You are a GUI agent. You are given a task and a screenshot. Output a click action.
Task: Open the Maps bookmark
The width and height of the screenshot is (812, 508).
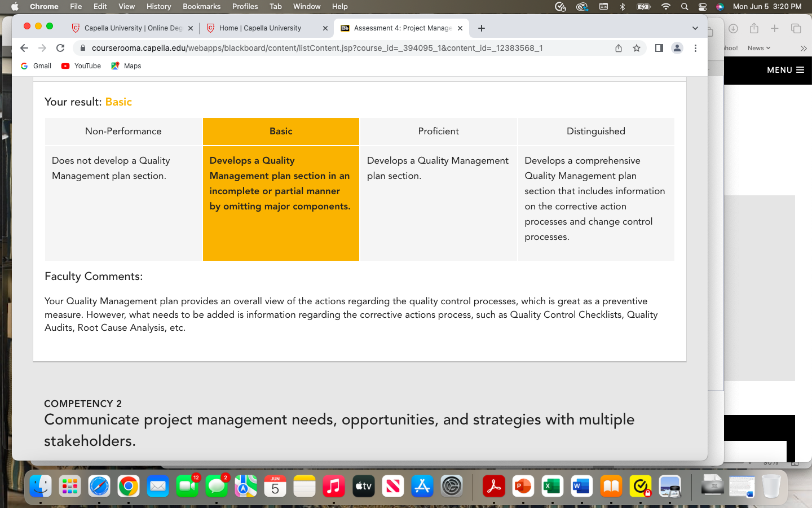point(126,66)
